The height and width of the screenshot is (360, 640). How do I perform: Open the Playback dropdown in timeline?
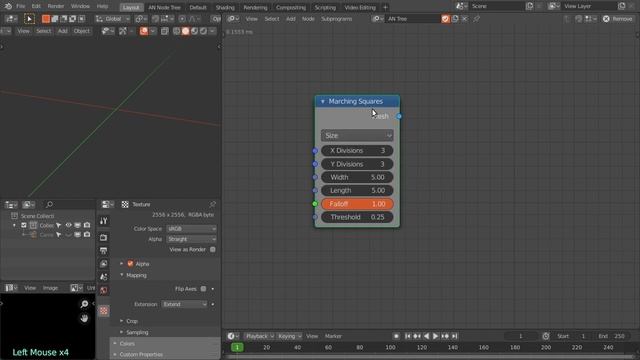(259, 336)
